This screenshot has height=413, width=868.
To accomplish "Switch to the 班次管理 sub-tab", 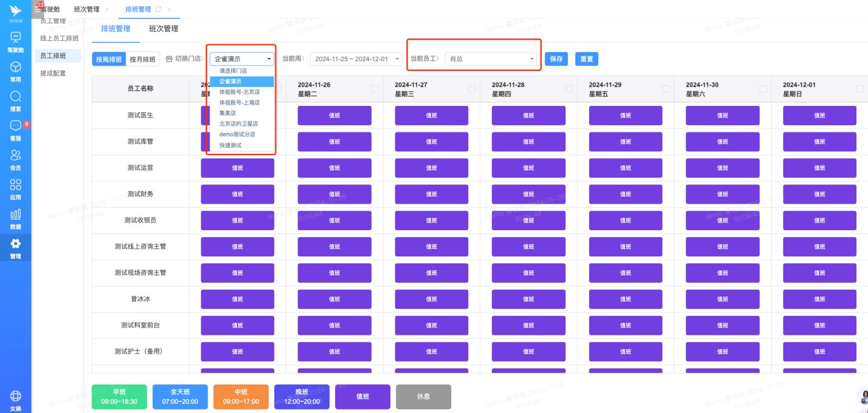I will [163, 29].
